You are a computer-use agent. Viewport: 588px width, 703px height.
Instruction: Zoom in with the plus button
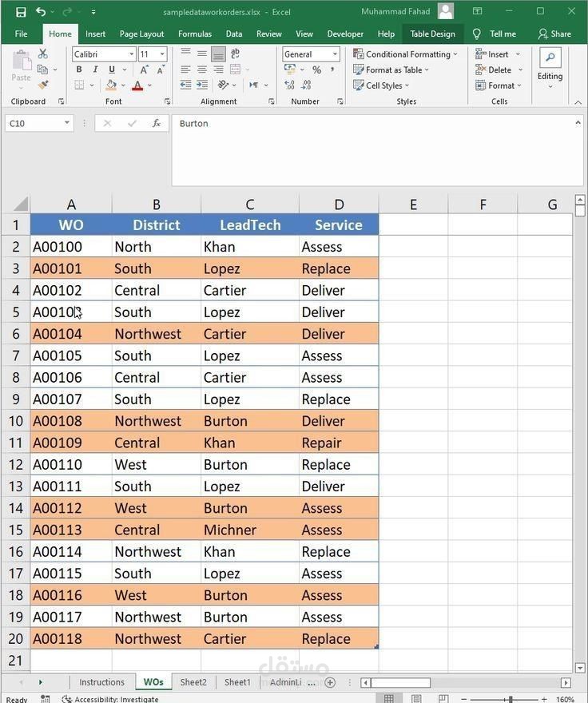[543, 699]
